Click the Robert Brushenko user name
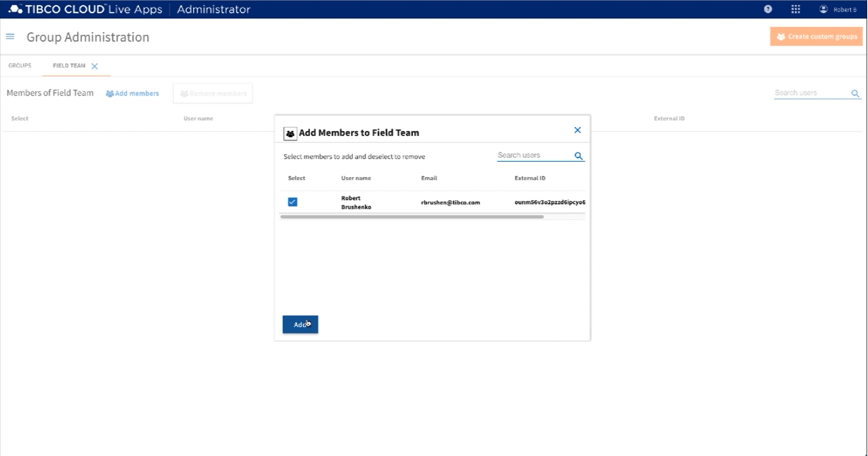 click(x=356, y=202)
